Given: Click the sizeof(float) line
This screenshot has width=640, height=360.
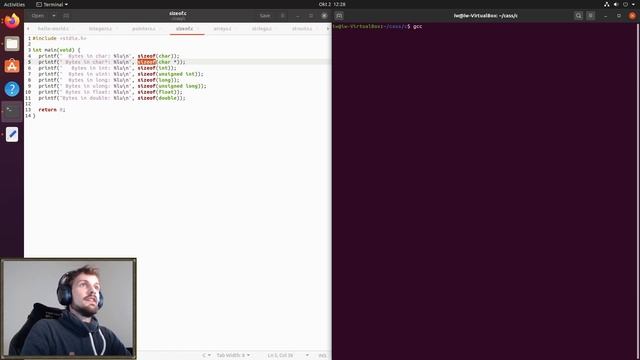Looking at the screenshot, I should tap(110, 92).
